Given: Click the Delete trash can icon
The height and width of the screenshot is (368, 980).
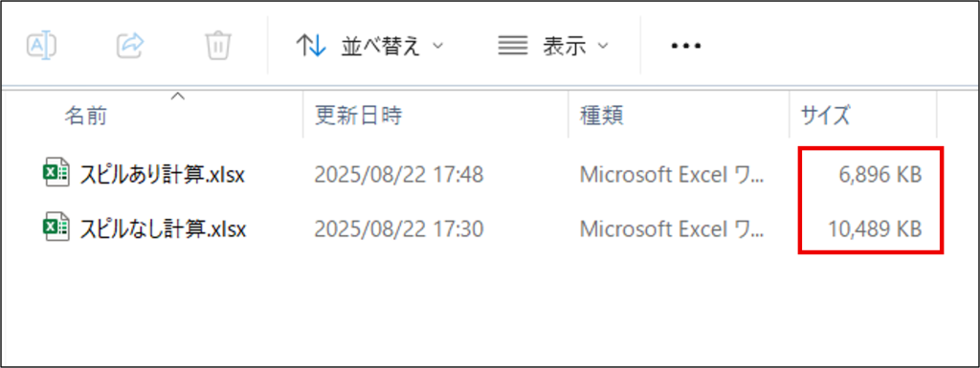Looking at the screenshot, I should coord(219,46).
